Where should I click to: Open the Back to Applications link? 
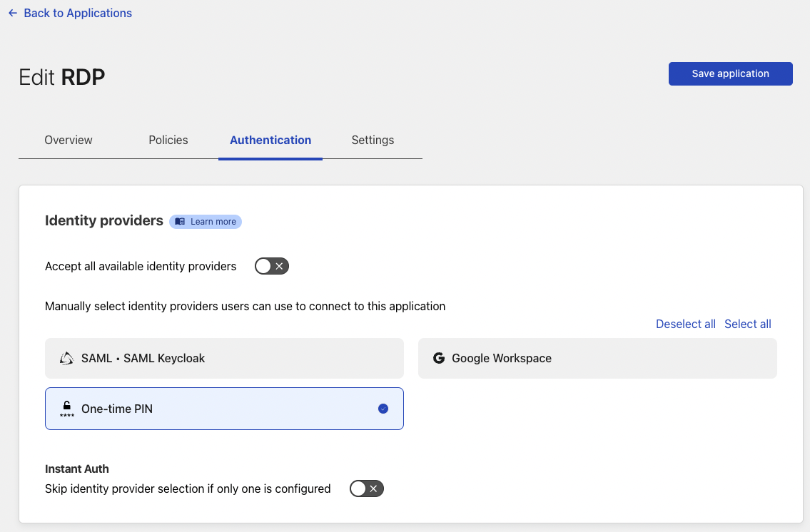tap(77, 13)
